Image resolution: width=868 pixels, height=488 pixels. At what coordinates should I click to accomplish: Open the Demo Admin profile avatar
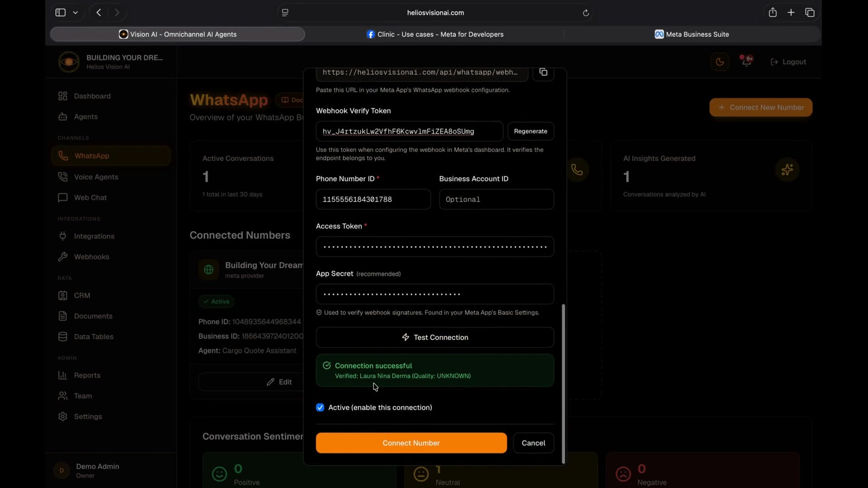pos(61,470)
